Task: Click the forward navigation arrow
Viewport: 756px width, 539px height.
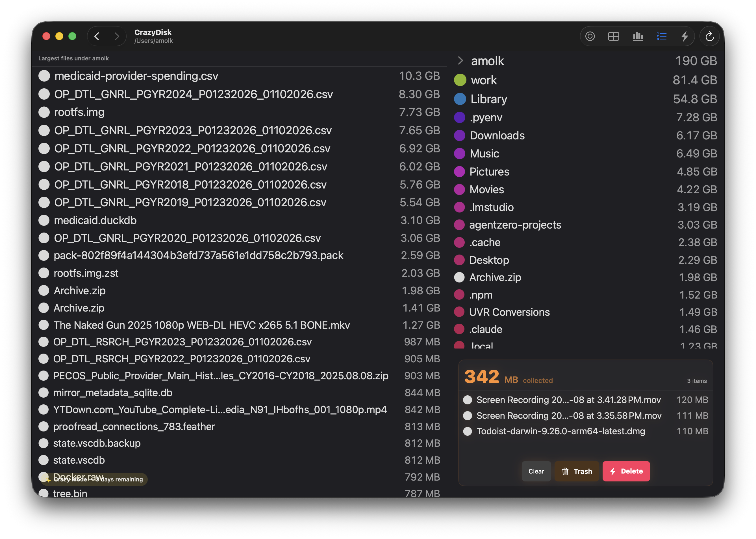Action: (117, 36)
